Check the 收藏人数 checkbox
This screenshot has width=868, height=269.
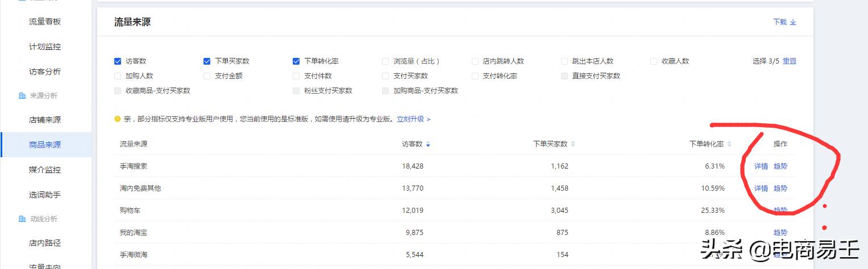pyautogui.click(x=654, y=61)
